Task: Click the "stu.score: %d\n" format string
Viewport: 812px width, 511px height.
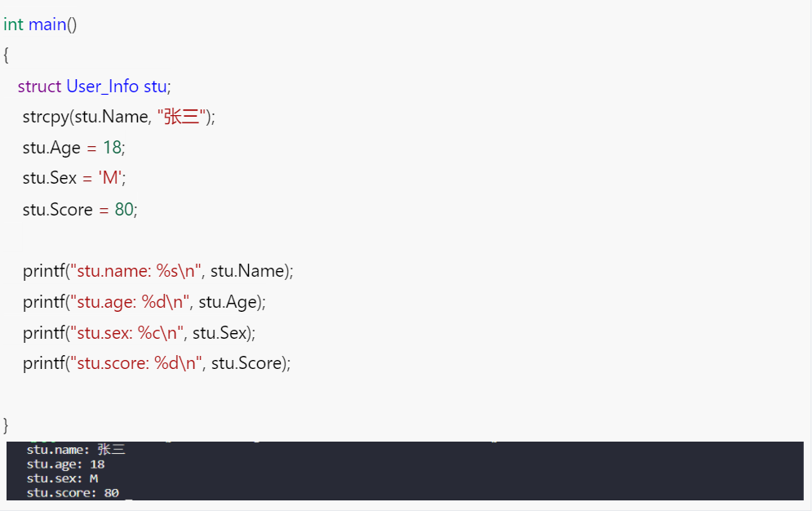Action: click(135, 364)
